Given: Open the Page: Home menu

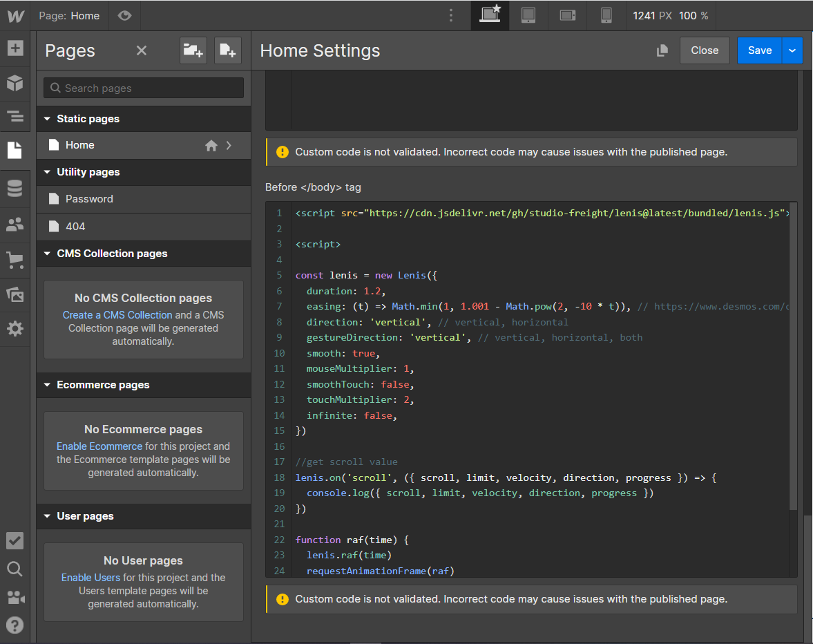Looking at the screenshot, I should [x=69, y=15].
